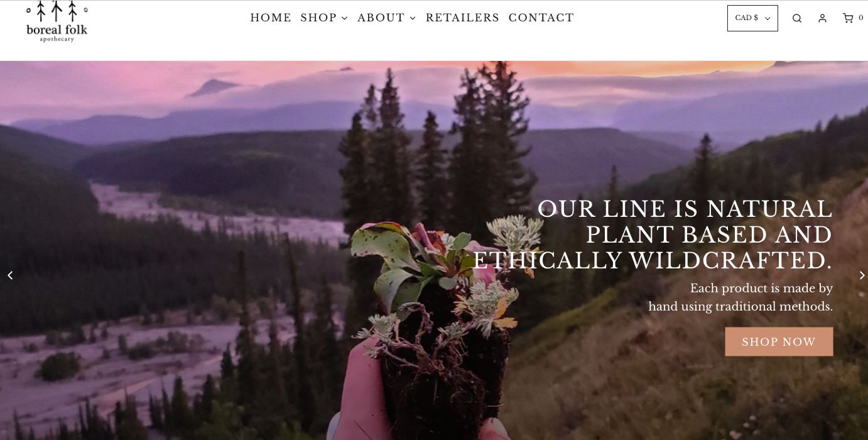Expand the ABOUT menu chevron
868x440 pixels.
pyautogui.click(x=413, y=18)
